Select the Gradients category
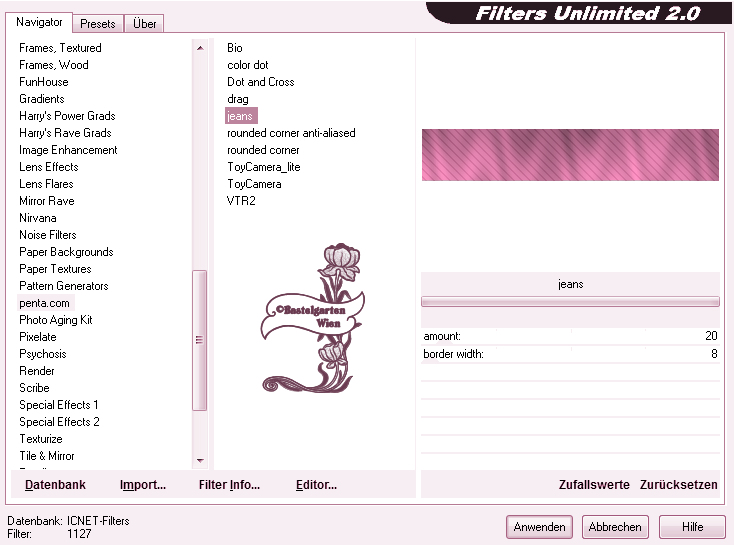This screenshot has width=734, height=545. pos(42,99)
